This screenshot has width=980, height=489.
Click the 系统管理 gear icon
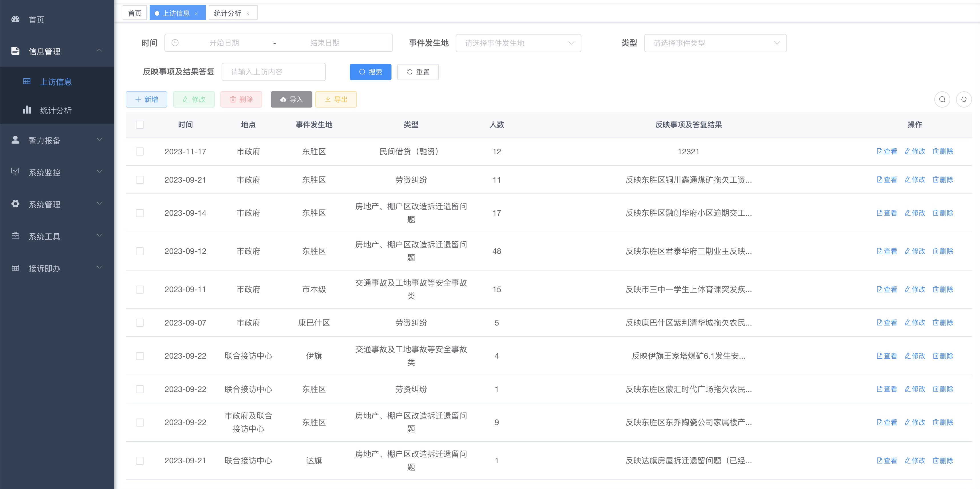click(x=15, y=204)
